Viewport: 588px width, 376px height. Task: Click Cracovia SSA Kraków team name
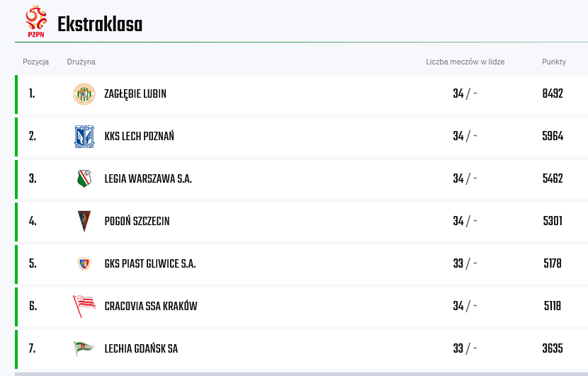pyautogui.click(x=151, y=306)
